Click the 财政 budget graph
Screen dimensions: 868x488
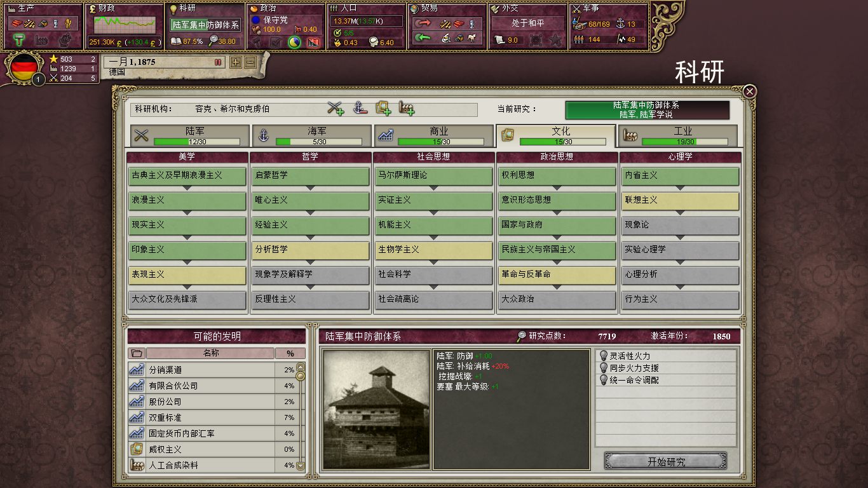(x=125, y=25)
